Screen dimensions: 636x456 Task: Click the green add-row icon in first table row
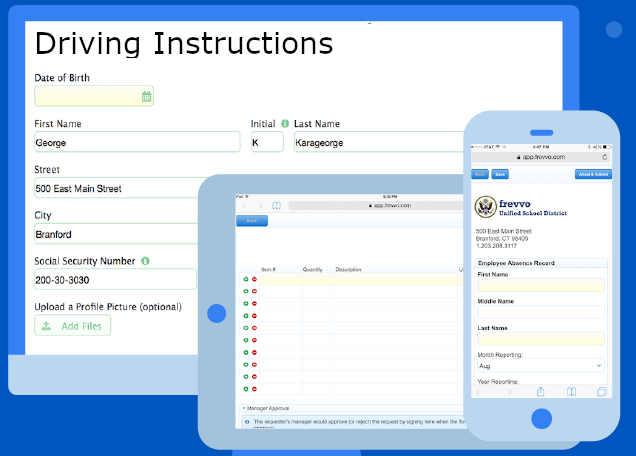pos(246,280)
